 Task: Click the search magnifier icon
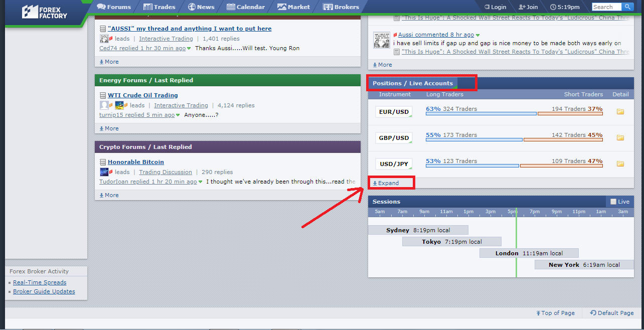628,7
